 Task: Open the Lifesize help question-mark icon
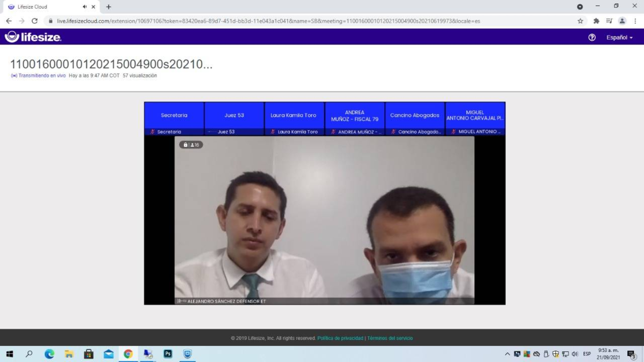click(592, 38)
